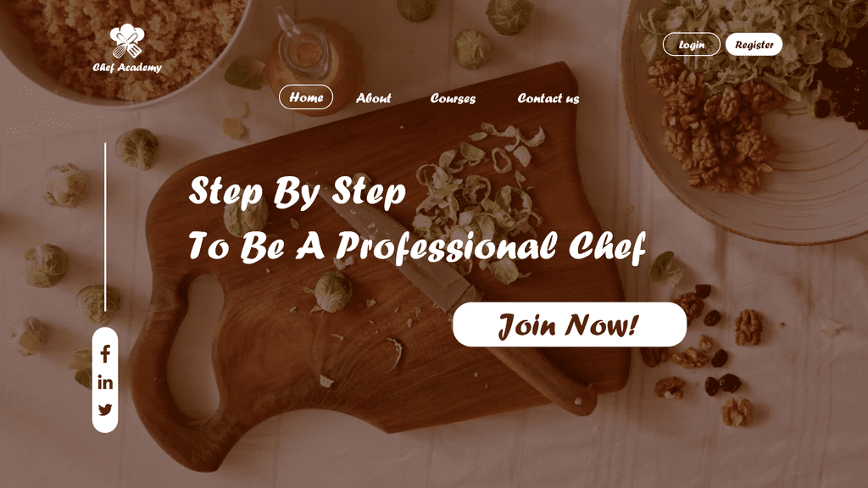Open the Contact us menu item
Image resolution: width=868 pixels, height=488 pixels.
pyautogui.click(x=548, y=98)
